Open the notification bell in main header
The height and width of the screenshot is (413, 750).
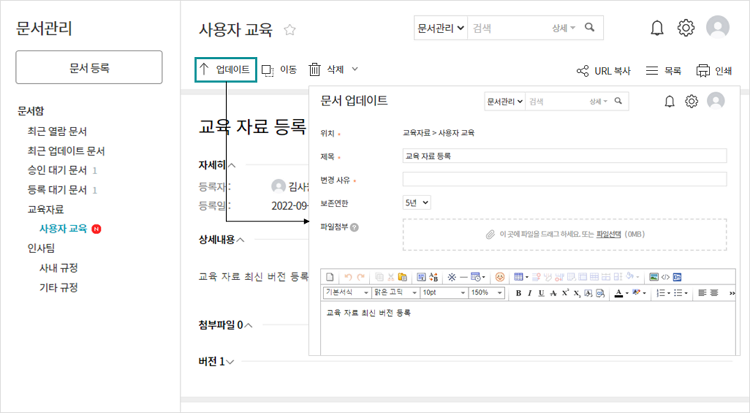click(x=657, y=28)
